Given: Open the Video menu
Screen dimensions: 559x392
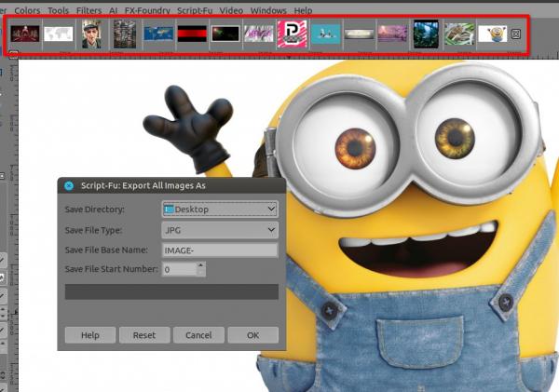Looking at the screenshot, I should click(231, 10).
